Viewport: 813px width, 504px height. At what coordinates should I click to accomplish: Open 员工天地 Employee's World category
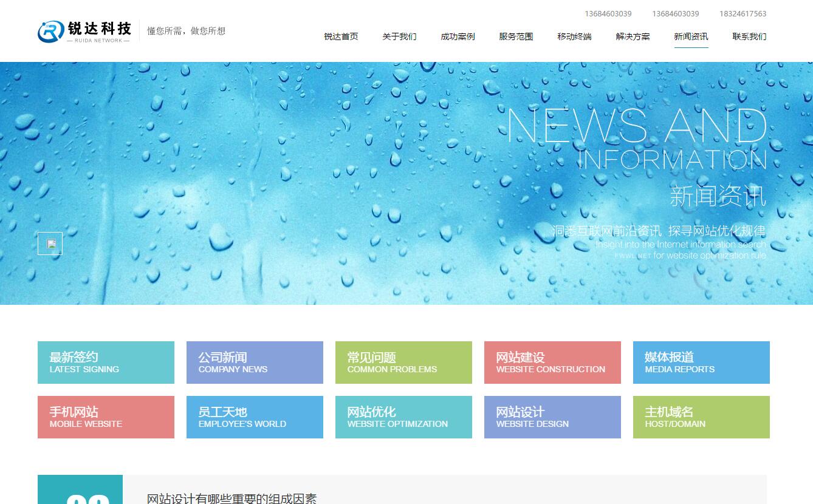(255, 417)
